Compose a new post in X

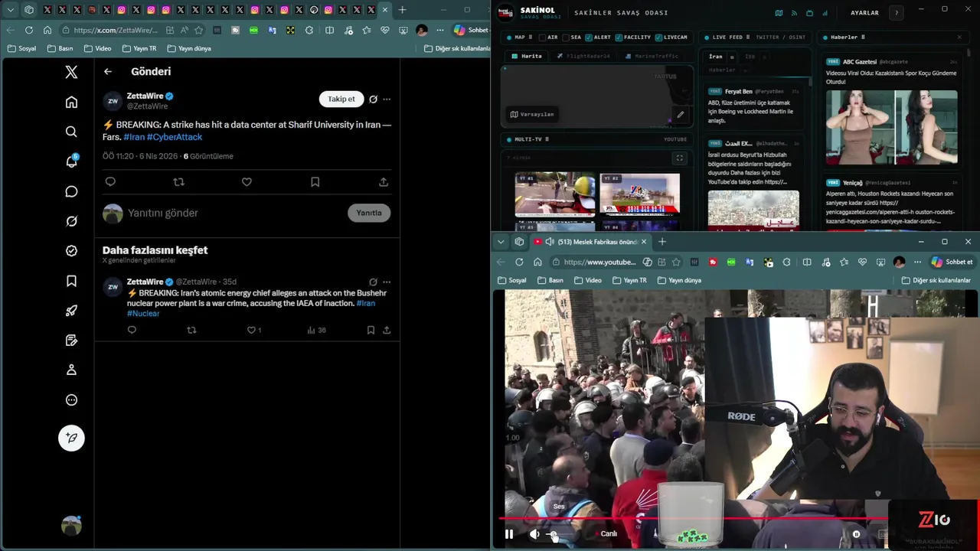(71, 438)
